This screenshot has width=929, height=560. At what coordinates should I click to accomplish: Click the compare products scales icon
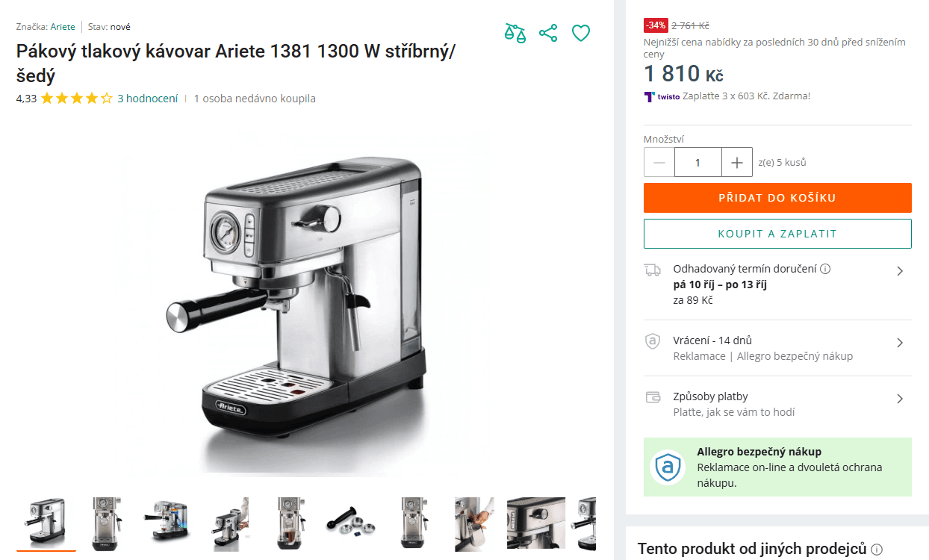(515, 33)
